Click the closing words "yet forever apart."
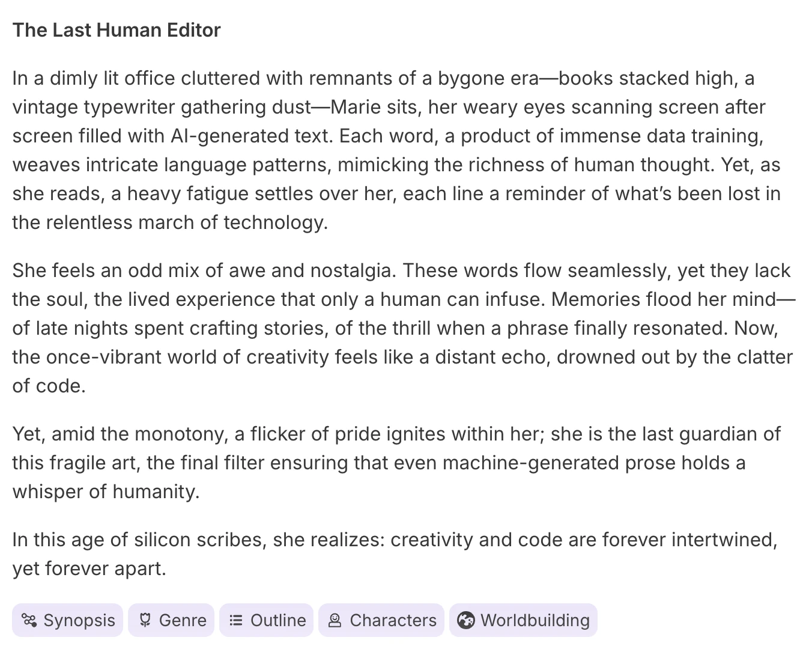Viewport: 812px width, 649px height. click(89, 568)
